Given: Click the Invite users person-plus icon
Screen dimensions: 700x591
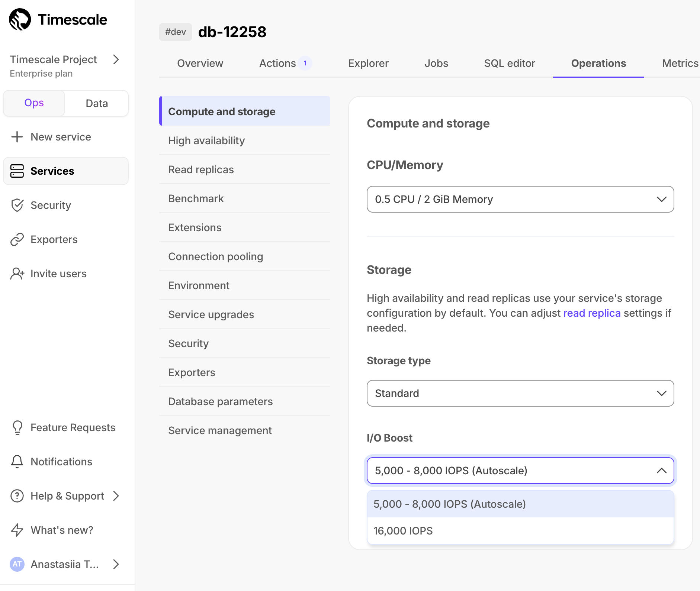Looking at the screenshot, I should pos(17,274).
